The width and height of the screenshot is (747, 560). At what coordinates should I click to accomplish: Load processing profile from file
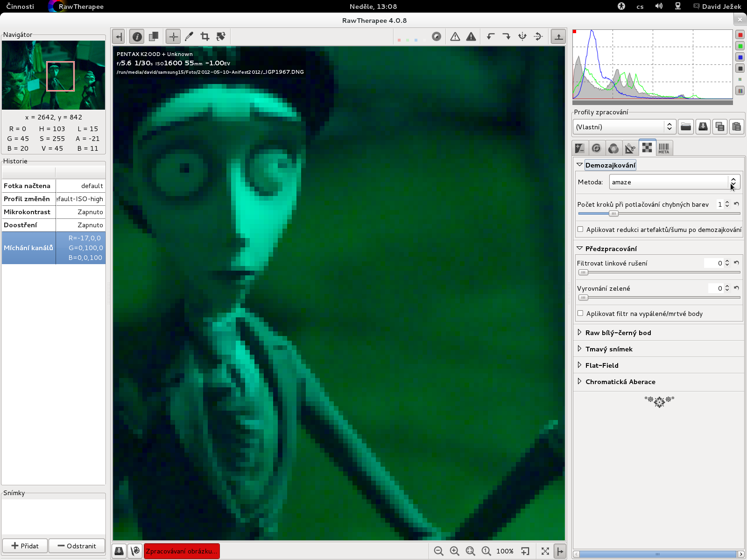point(686,127)
